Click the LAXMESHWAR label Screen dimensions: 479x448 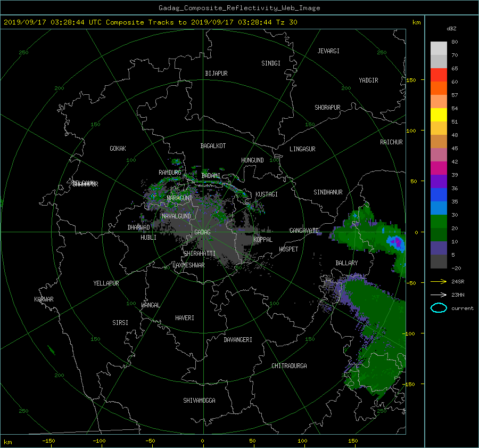pyautogui.click(x=188, y=265)
